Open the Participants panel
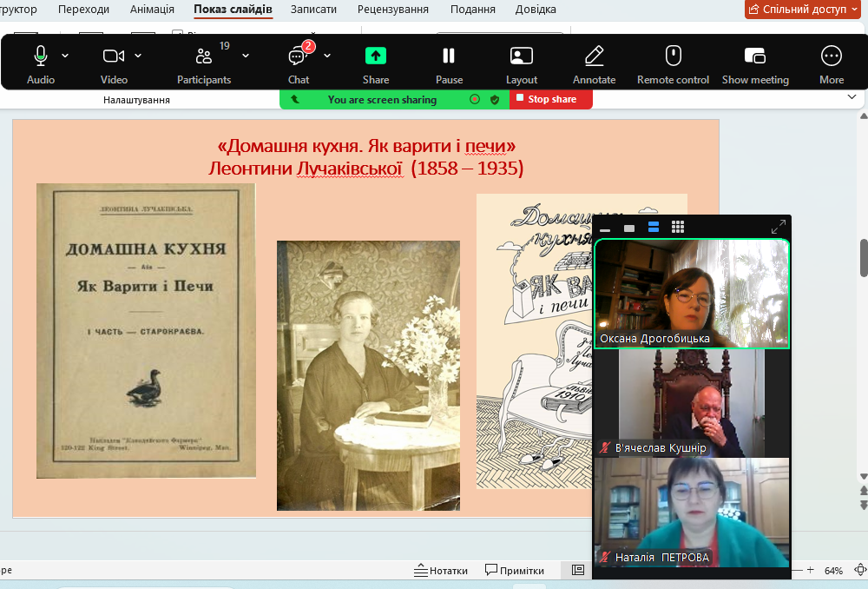 (x=203, y=56)
